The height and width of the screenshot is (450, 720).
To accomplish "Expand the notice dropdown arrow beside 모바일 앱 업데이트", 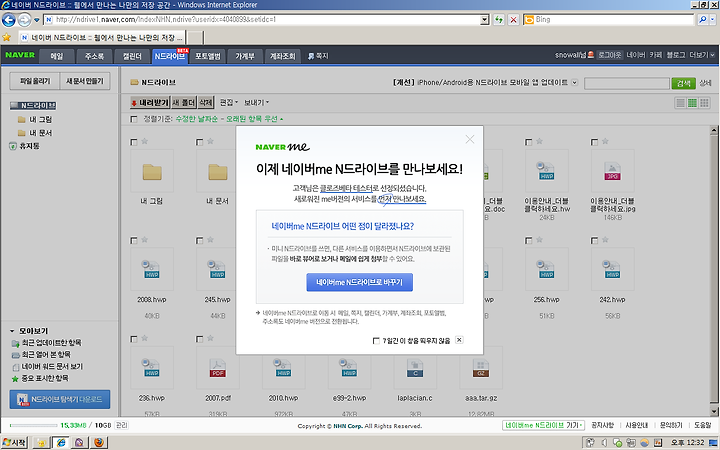I will tap(574, 83).
